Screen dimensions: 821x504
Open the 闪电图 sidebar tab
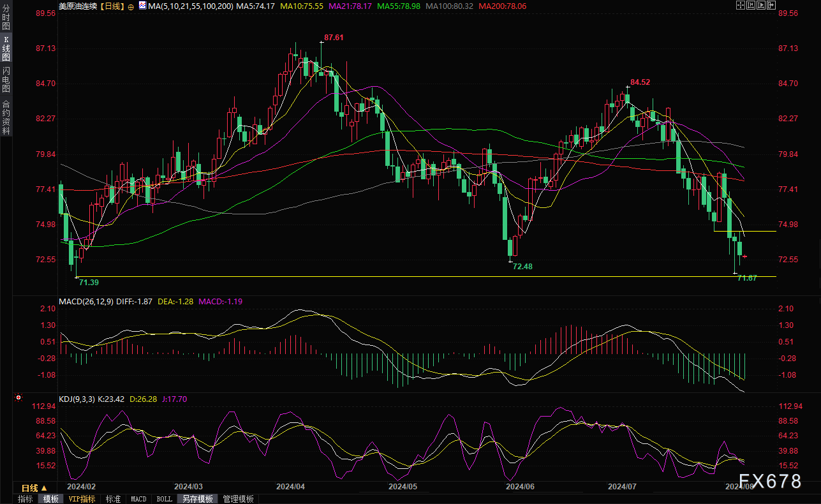click(6, 79)
